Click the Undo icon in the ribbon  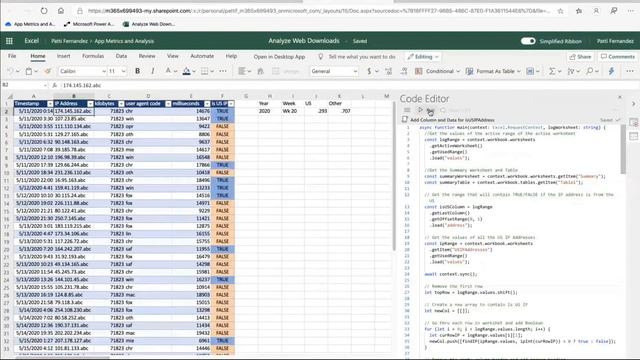point(10,71)
